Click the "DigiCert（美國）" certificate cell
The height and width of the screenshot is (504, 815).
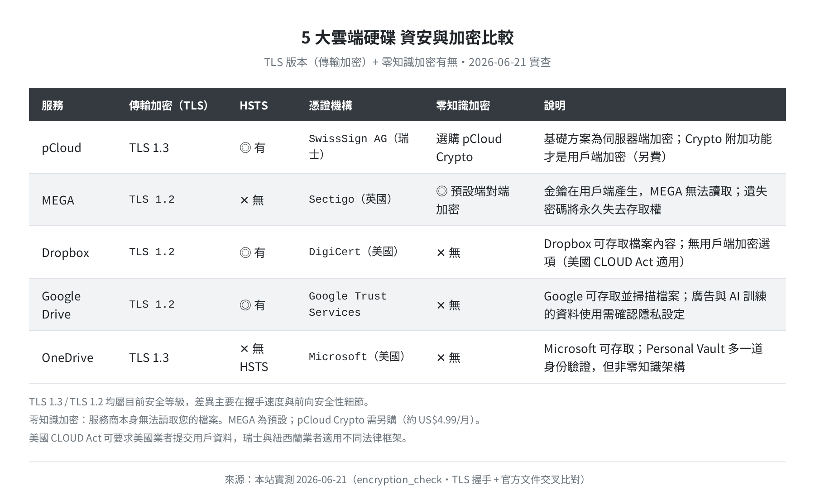coord(355,252)
